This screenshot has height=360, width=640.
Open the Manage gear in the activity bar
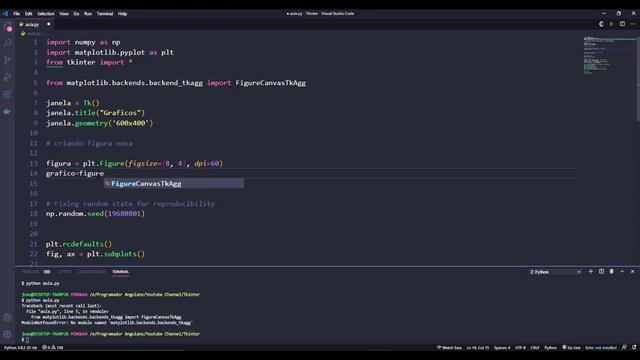[8, 334]
